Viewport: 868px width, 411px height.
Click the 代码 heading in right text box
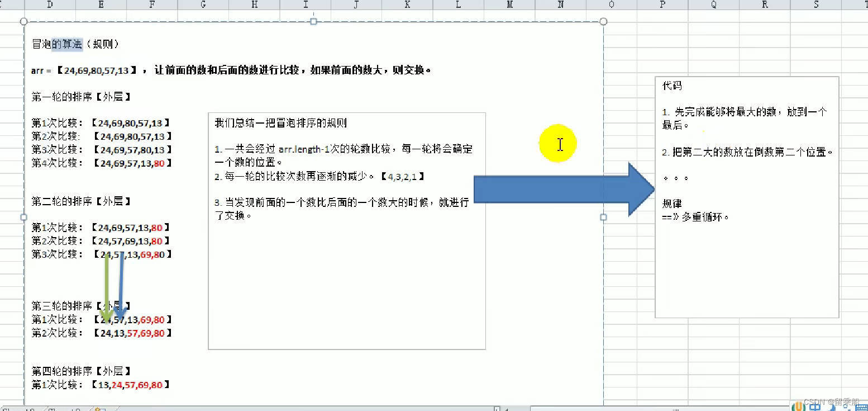(672, 86)
